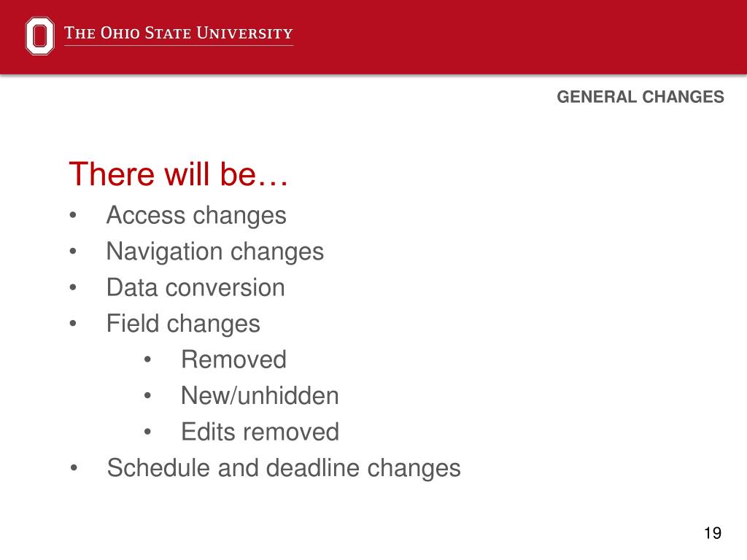Click the bullet dot beside Access changes

(x=73, y=215)
